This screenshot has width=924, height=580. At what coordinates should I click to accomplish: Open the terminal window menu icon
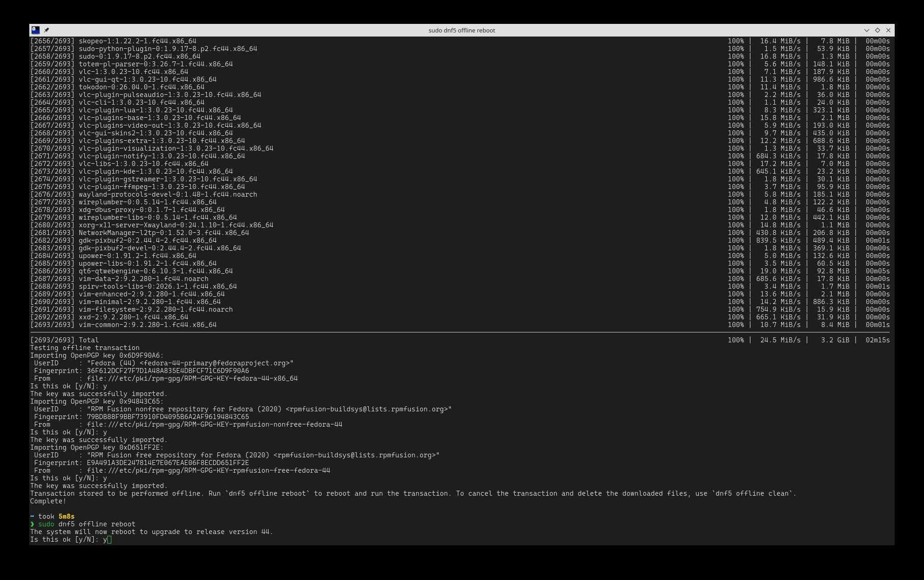35,30
